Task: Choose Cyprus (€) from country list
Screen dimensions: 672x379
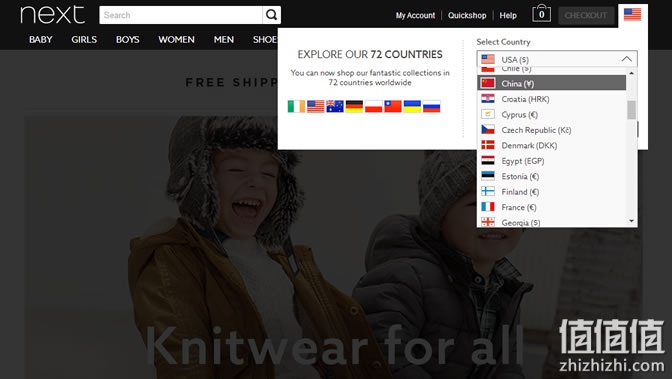Action: (x=552, y=114)
